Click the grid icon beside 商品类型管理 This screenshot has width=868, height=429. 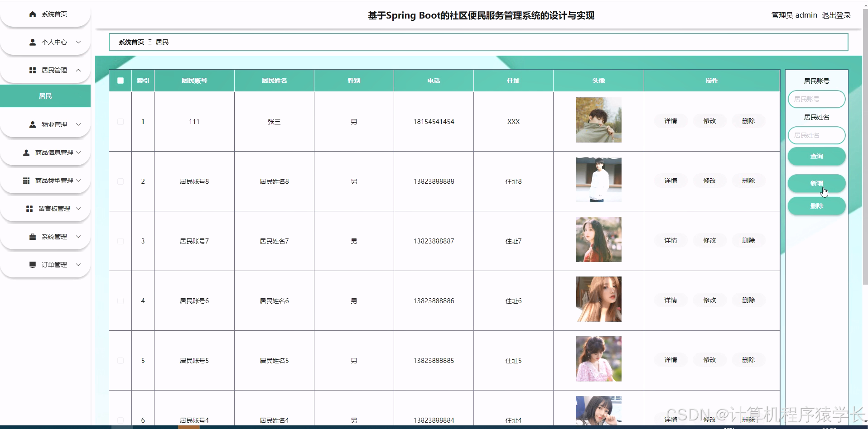point(26,181)
